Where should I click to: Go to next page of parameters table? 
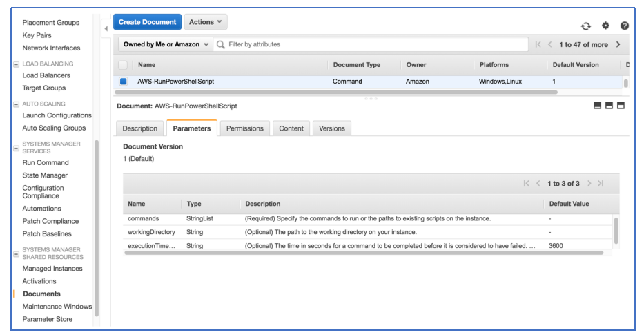589,183
